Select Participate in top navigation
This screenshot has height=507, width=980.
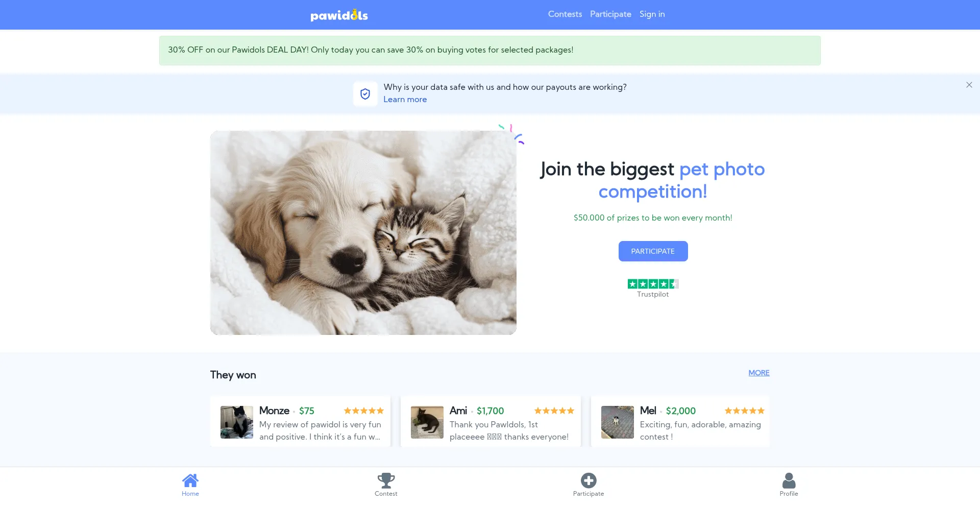(610, 14)
